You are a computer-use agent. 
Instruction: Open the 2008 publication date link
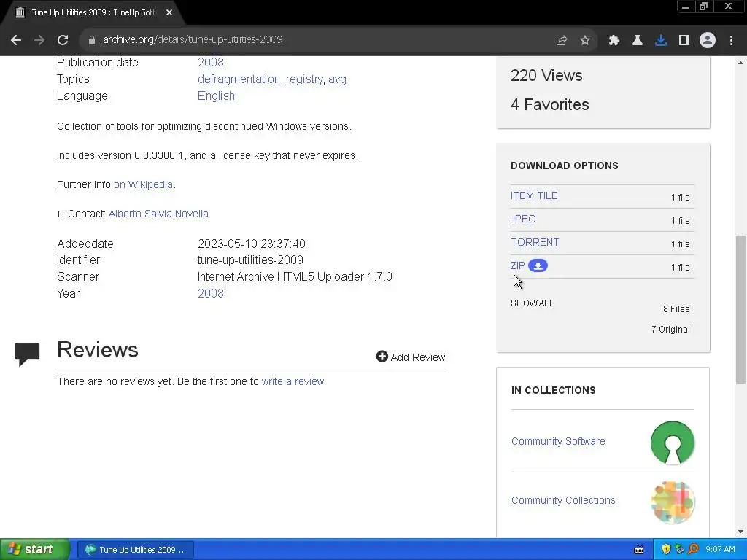(211, 63)
